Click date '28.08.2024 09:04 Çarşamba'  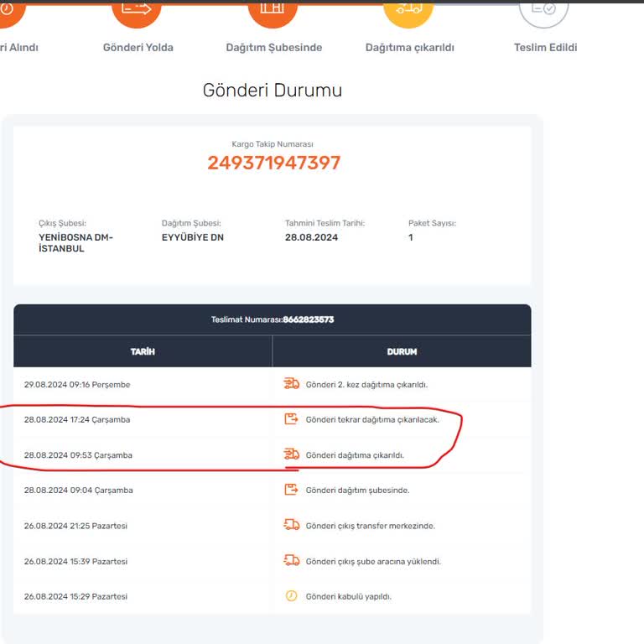(x=79, y=490)
